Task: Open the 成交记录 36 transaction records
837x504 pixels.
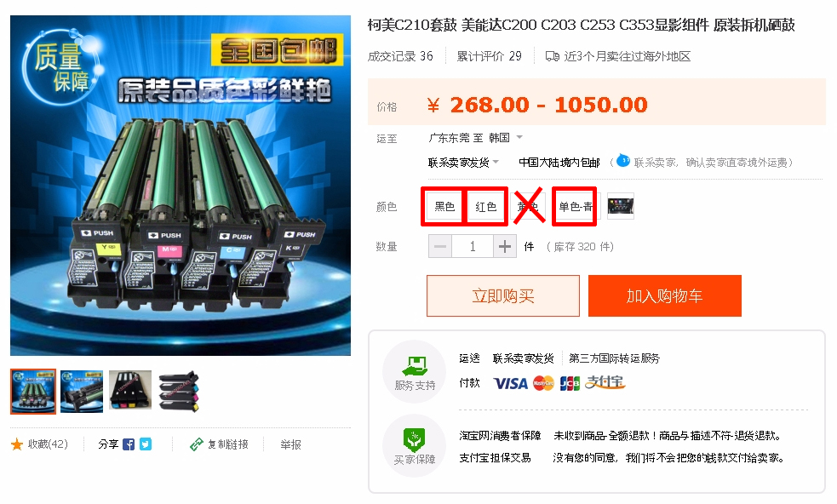Action: point(400,56)
